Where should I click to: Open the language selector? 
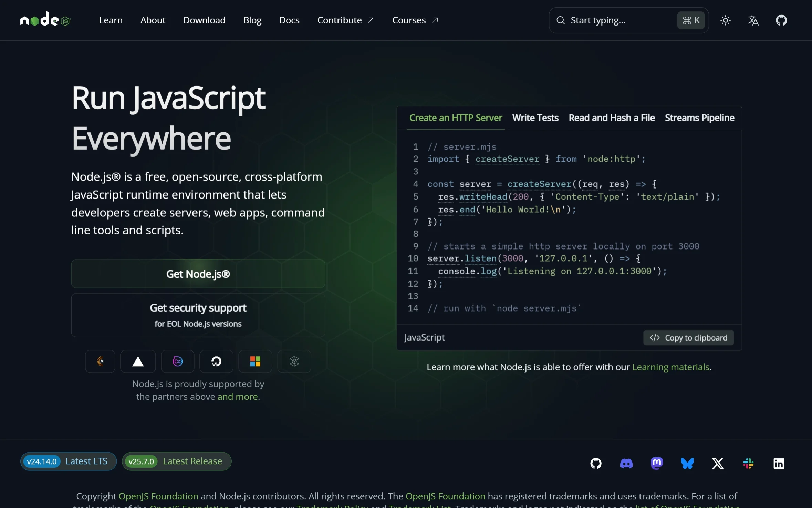[x=753, y=20]
